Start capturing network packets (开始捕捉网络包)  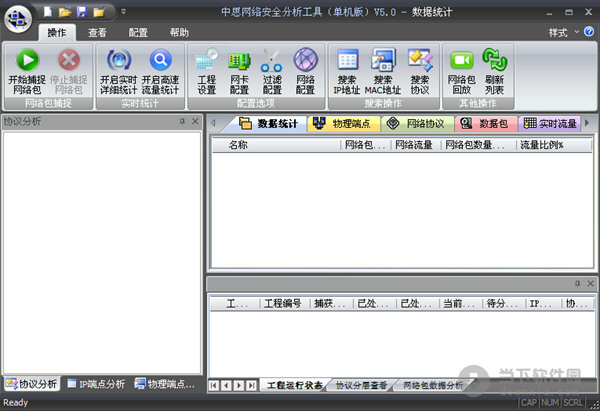tap(27, 71)
